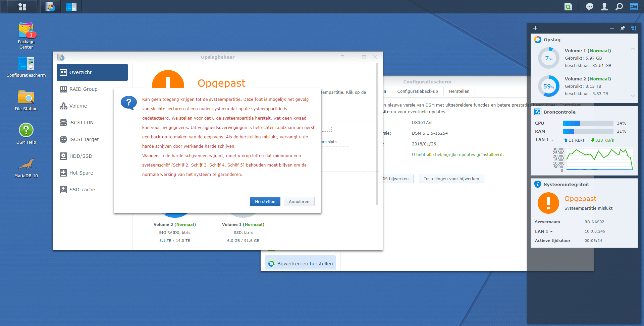Select Overzicht in Opslagbeheer sidebar

(92, 72)
